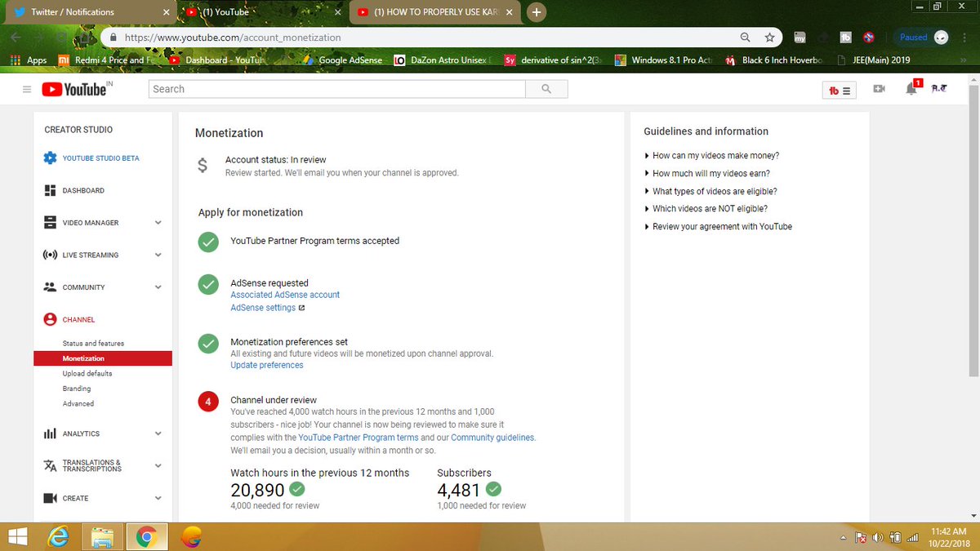The image size is (980, 551).
Task: Open the Associated AdSense account link
Action: [285, 295]
